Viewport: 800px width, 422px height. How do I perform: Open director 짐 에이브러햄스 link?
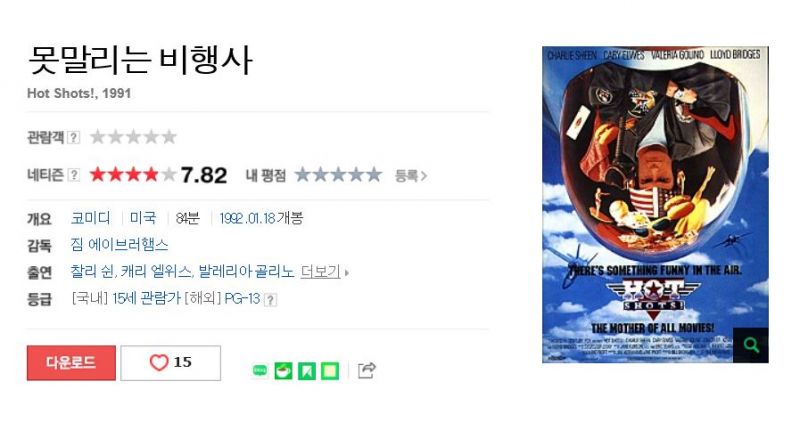pos(119,244)
